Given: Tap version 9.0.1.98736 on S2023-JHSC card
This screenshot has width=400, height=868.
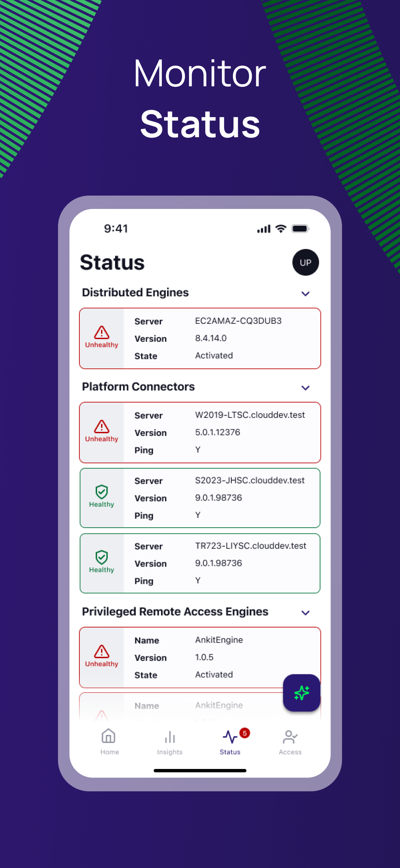Looking at the screenshot, I should tap(219, 497).
